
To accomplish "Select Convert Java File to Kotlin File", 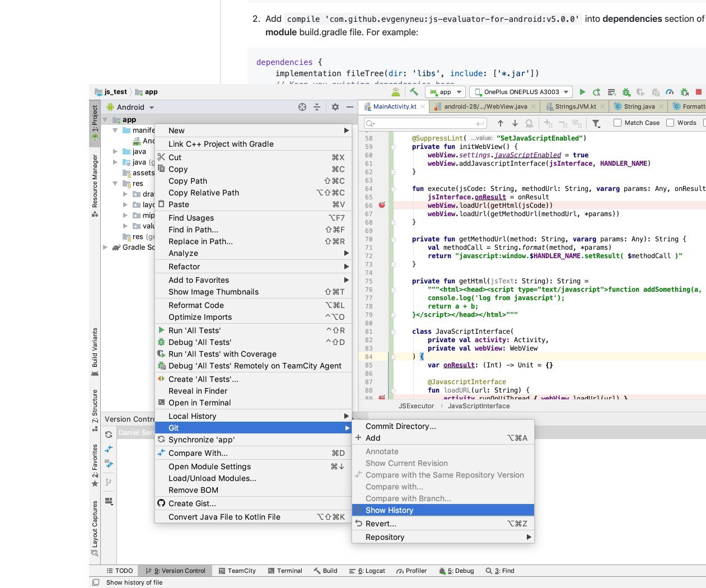I will coord(253,517).
